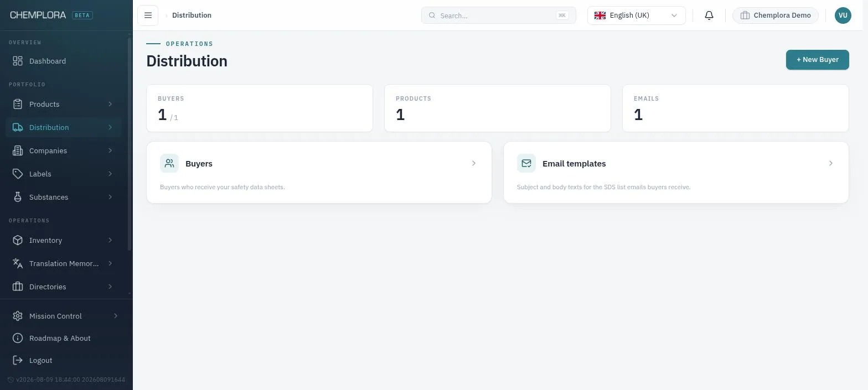The height and width of the screenshot is (390, 868).
Task: Click the Mission Control gear icon
Action: (18, 316)
